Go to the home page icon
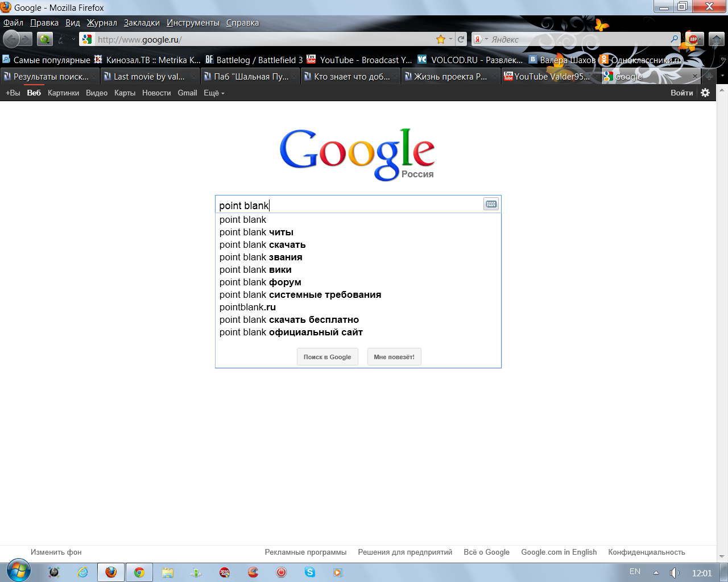 click(x=717, y=39)
